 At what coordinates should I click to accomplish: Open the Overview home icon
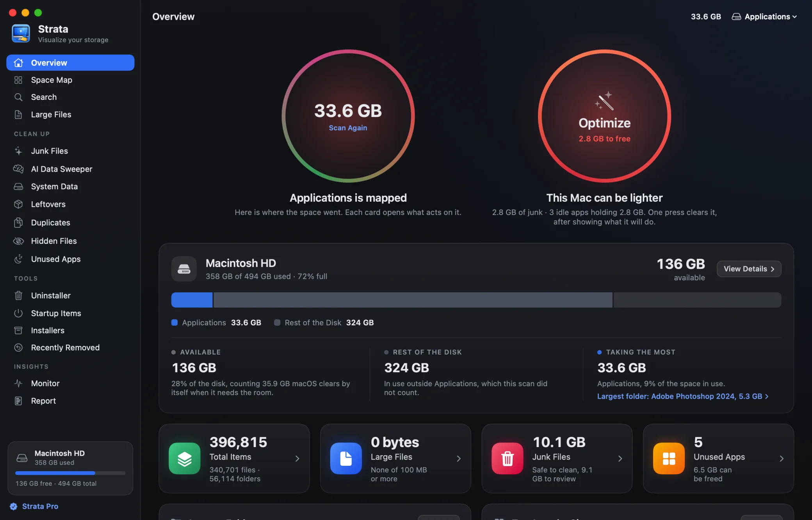[18, 63]
